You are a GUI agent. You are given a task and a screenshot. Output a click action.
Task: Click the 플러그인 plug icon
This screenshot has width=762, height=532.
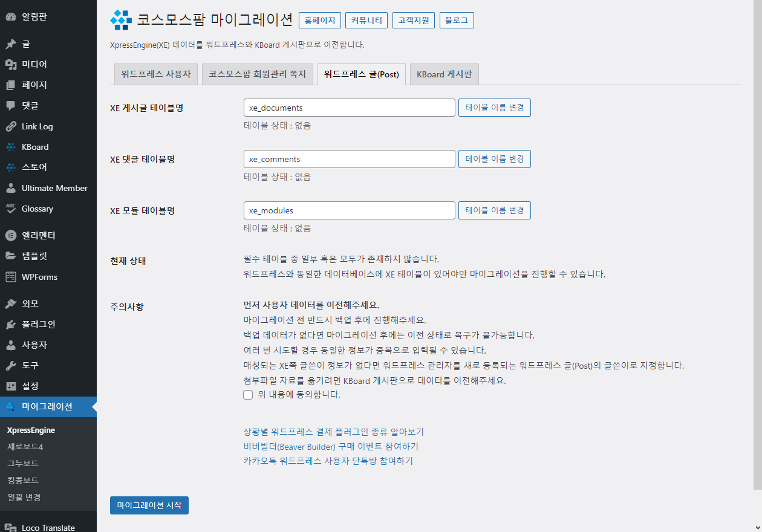coord(11,324)
